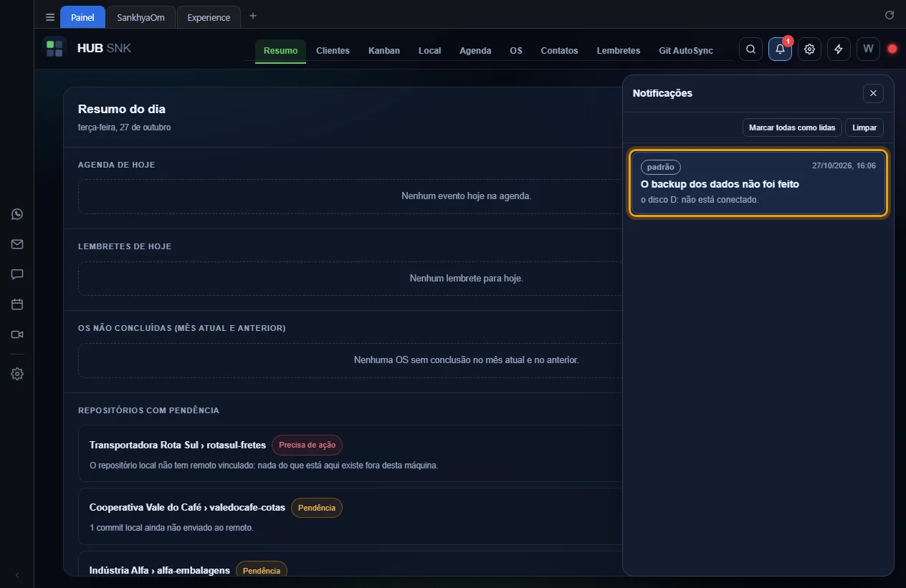Open settings gear in top header
The width and height of the screenshot is (906, 588).
(x=810, y=49)
